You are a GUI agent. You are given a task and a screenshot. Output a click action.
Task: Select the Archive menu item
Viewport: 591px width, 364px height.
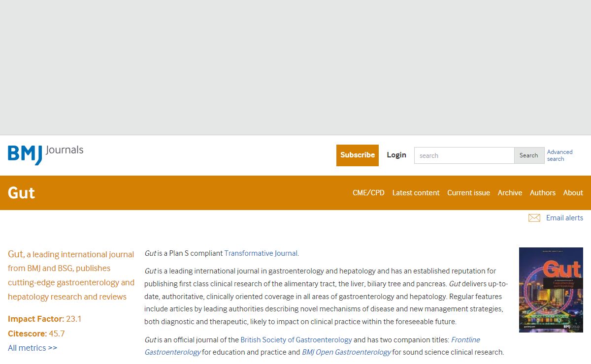[510, 193]
